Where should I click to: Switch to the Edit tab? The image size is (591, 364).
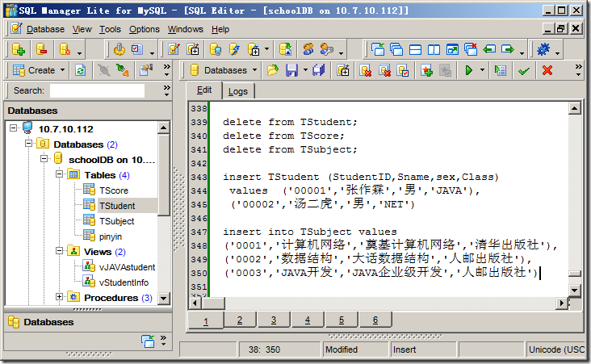[x=204, y=90]
